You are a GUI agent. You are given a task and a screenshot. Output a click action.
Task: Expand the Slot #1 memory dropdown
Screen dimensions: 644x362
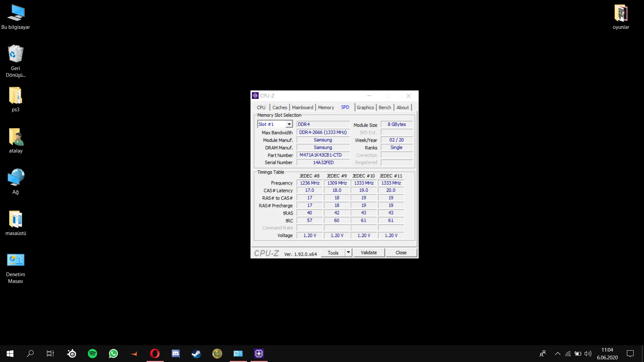point(289,124)
